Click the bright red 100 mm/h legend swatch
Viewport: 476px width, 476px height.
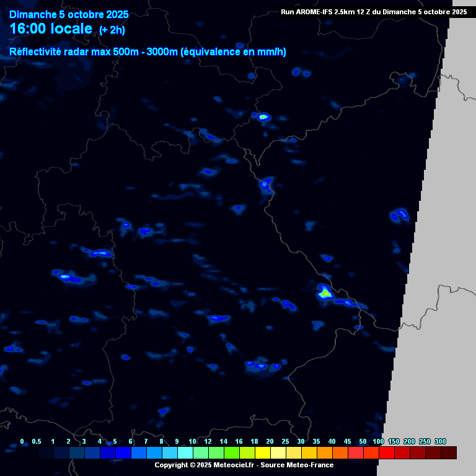point(387,453)
